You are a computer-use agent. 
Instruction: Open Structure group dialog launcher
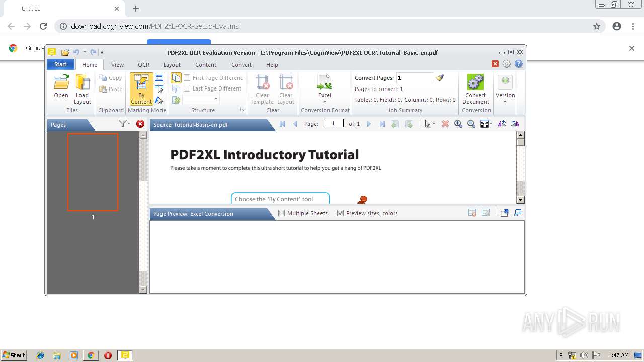[x=243, y=110]
